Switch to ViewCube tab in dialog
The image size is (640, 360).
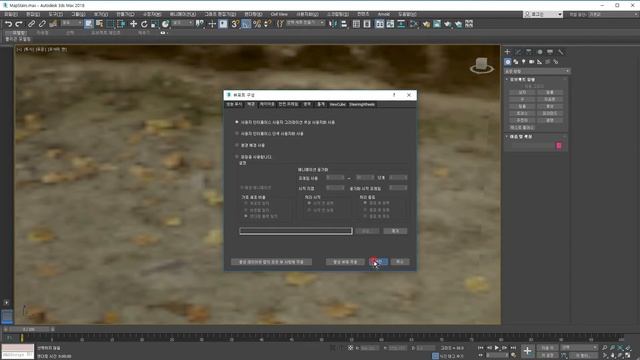[x=337, y=104]
